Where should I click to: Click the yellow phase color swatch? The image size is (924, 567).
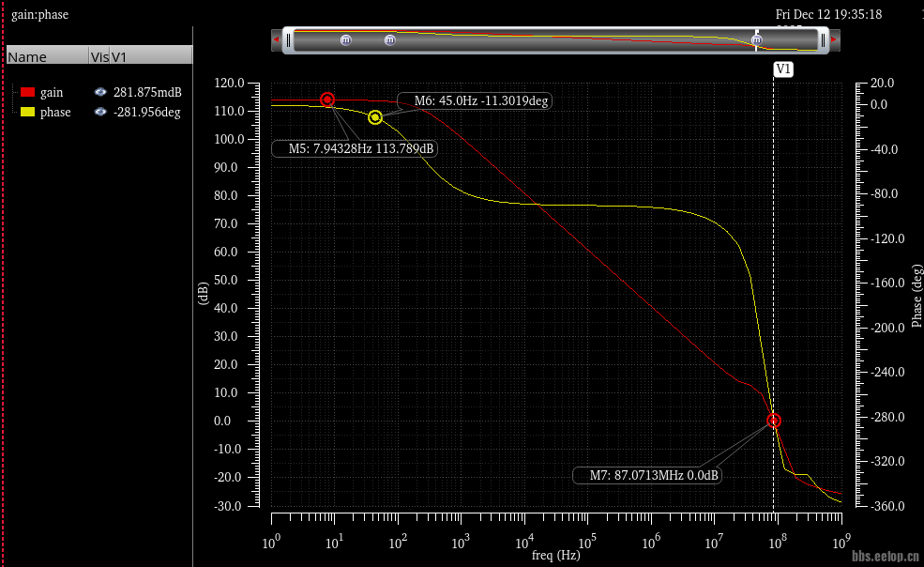tap(27, 112)
